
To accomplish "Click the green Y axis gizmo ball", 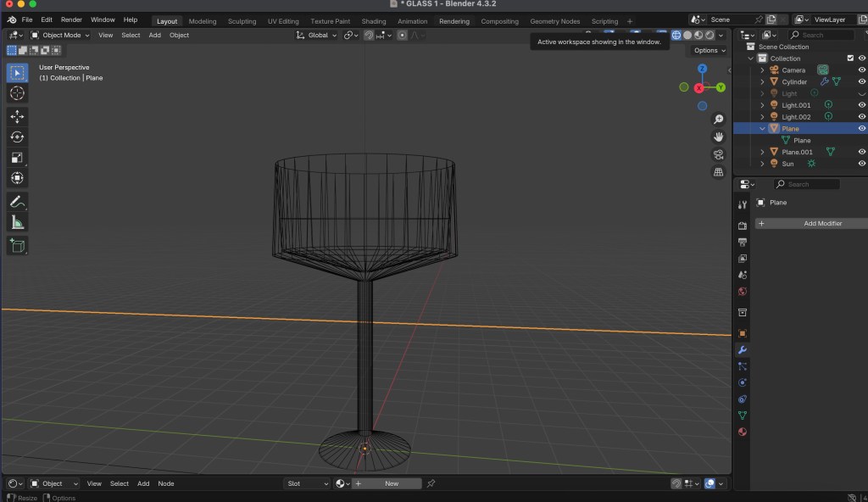I will click(x=721, y=87).
